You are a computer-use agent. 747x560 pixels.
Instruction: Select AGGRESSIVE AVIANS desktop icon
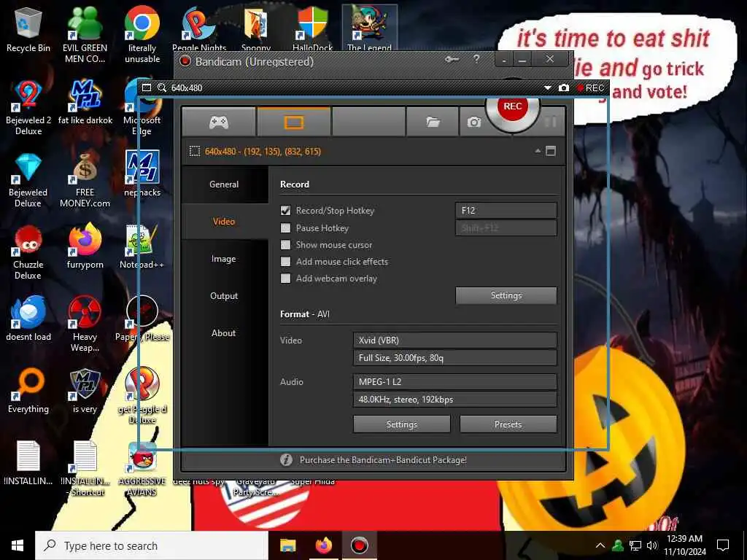(x=142, y=469)
